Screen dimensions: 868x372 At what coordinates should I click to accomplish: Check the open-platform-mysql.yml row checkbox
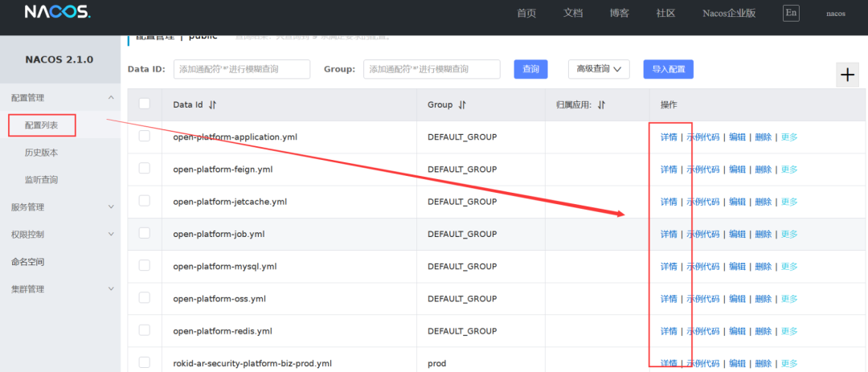tap(145, 265)
